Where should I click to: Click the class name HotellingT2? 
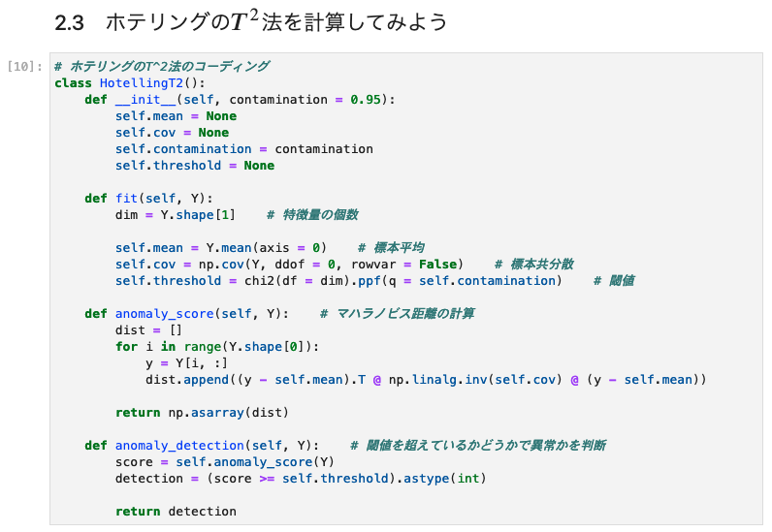click(x=142, y=83)
